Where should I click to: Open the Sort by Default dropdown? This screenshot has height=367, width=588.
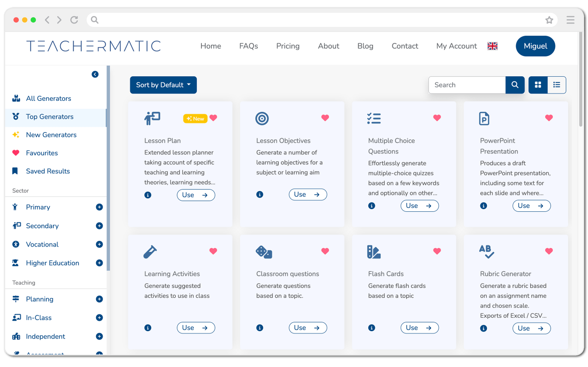pyautogui.click(x=163, y=85)
